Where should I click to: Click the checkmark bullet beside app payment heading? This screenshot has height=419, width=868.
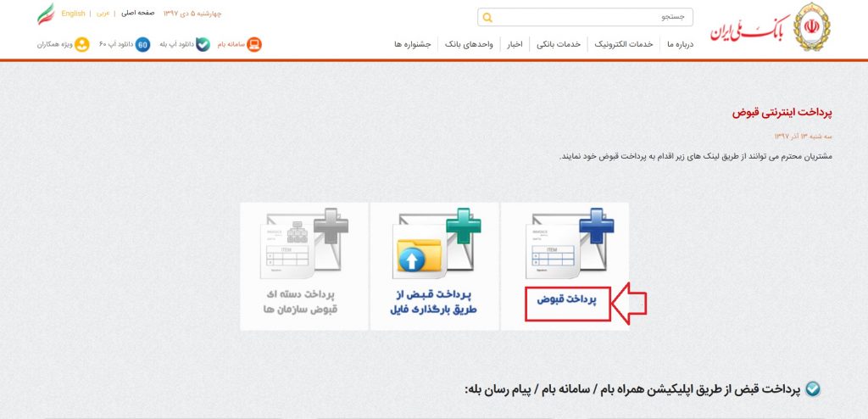pos(813,389)
